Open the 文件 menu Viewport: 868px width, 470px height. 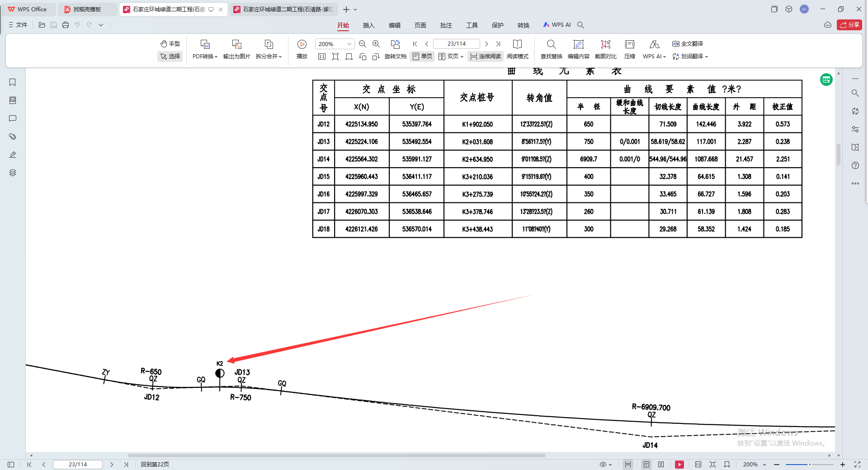[18, 25]
